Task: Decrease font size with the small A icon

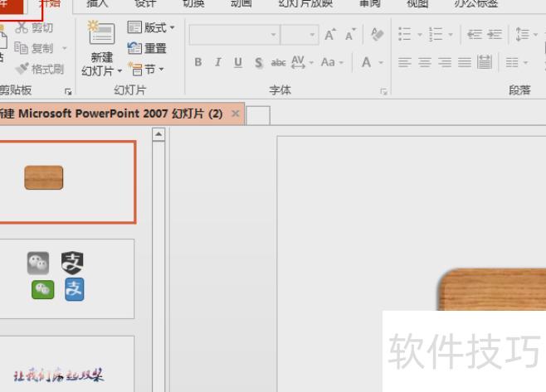Action: (350, 35)
